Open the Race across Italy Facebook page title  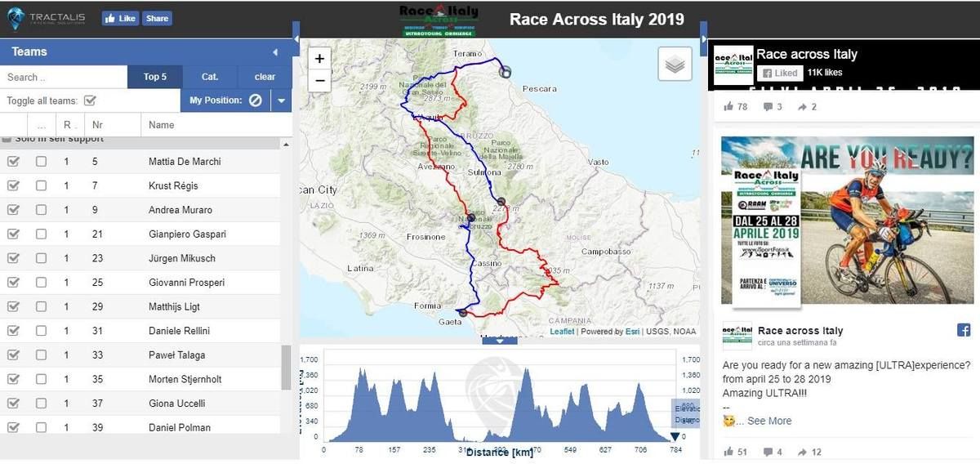[807, 55]
